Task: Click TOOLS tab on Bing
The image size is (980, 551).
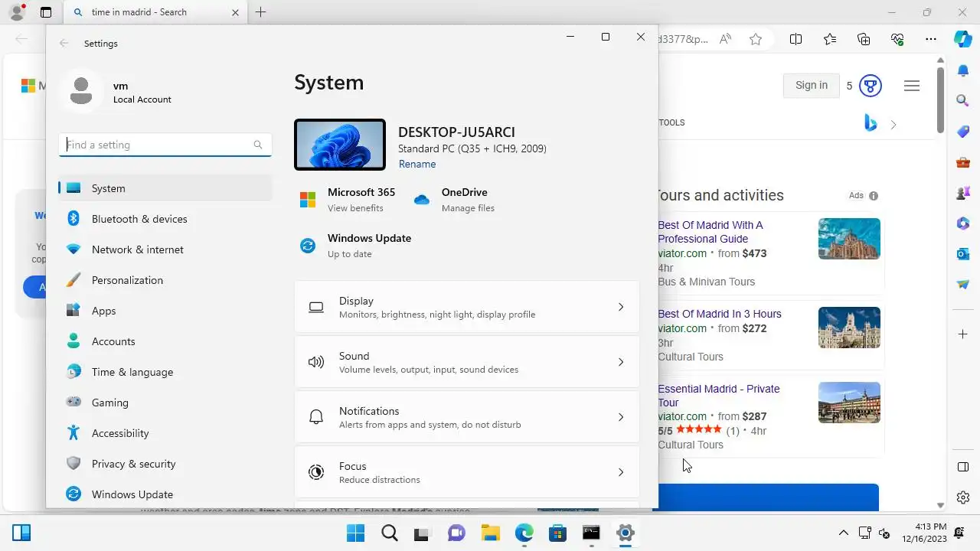Action: [671, 122]
